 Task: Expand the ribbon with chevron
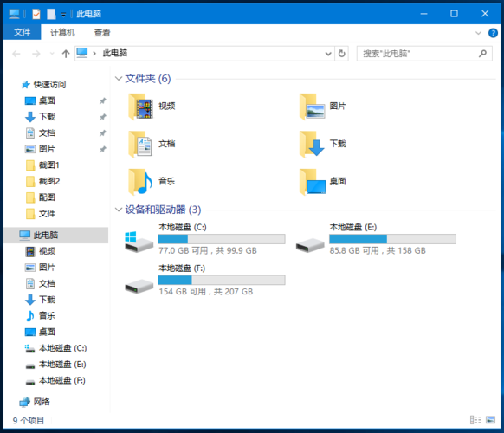click(x=478, y=33)
